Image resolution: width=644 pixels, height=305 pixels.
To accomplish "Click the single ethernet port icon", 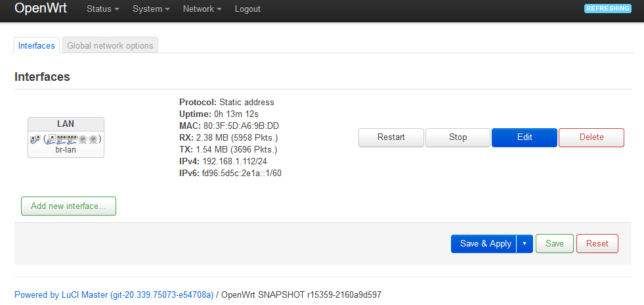I will [52, 139].
